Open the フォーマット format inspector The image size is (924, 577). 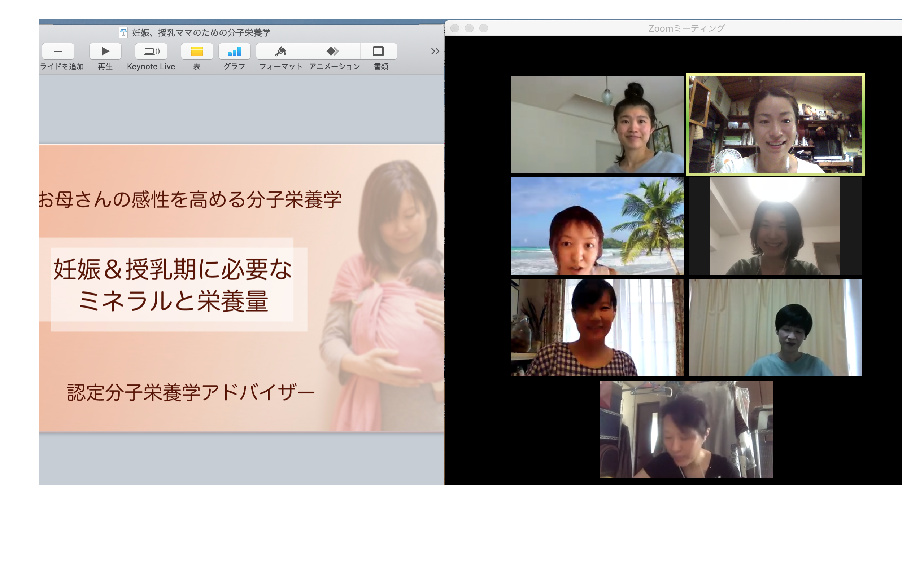(x=280, y=51)
